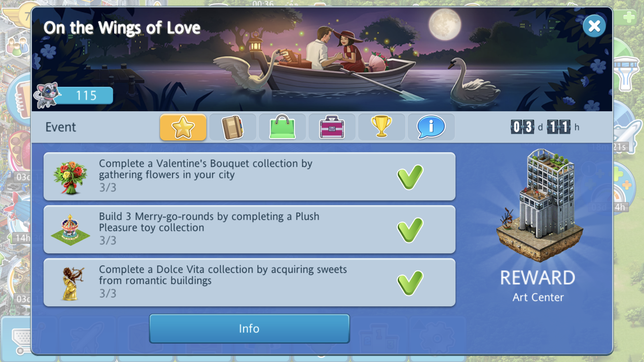
Task: Click the Valentine's Bouquet task checkmark
Action: (410, 177)
